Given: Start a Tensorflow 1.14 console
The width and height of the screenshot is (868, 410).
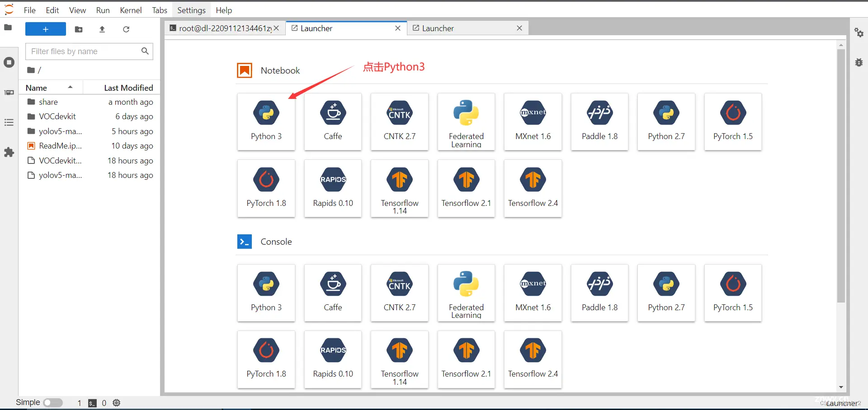Looking at the screenshot, I should (400, 359).
